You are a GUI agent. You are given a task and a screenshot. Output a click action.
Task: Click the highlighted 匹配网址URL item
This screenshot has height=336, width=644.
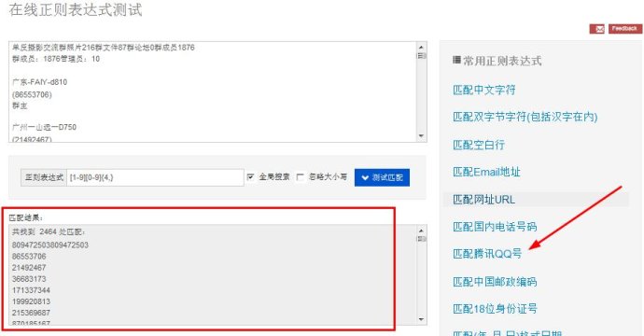[x=536, y=200]
